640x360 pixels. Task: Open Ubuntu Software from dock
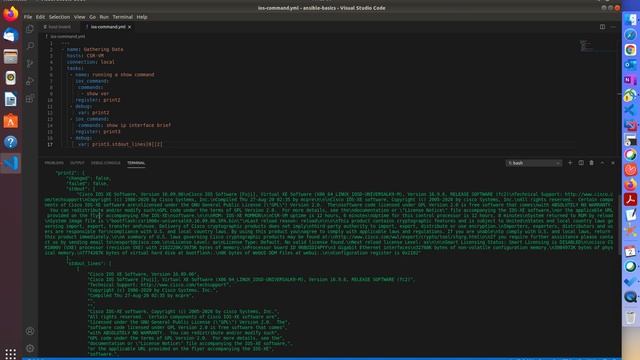pyautogui.click(x=11, y=121)
